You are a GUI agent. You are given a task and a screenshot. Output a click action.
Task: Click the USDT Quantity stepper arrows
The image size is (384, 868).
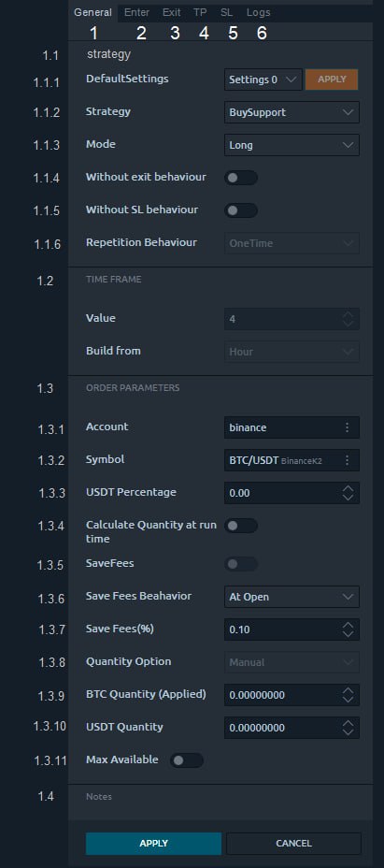pos(348,728)
